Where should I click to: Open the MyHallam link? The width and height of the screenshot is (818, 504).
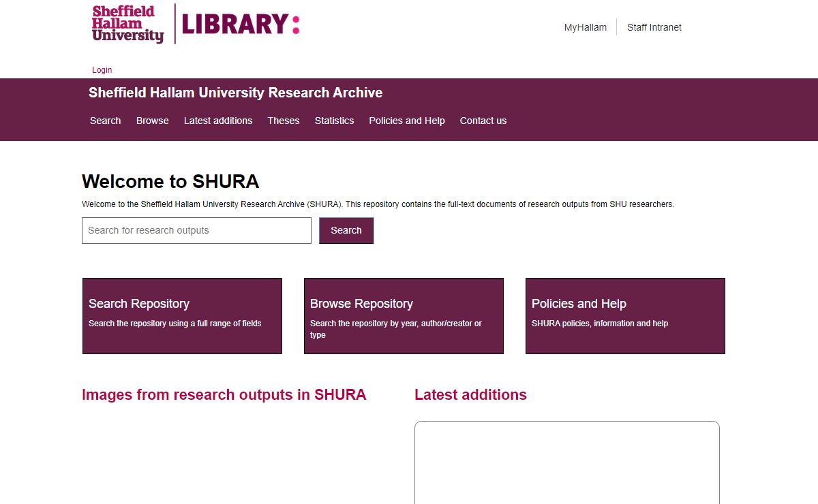tap(585, 27)
